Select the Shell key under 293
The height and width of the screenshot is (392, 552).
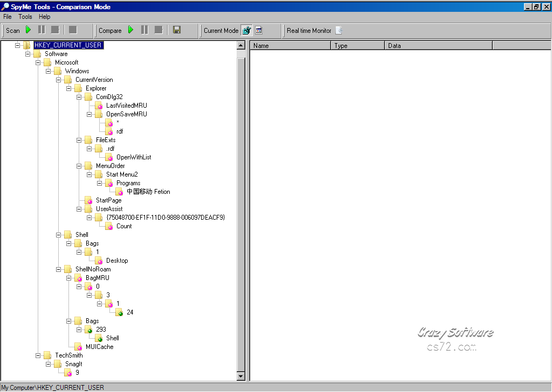113,338
